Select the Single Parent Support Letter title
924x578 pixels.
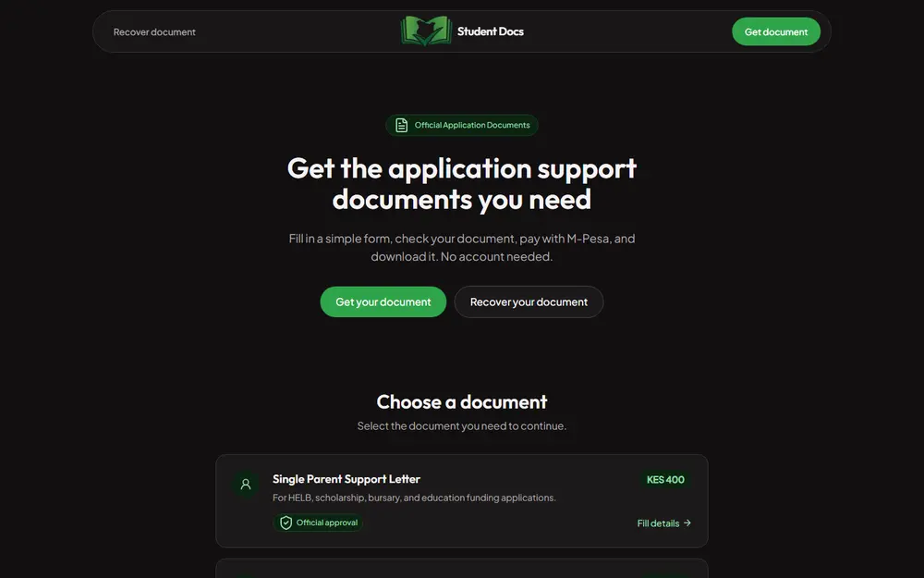point(346,479)
